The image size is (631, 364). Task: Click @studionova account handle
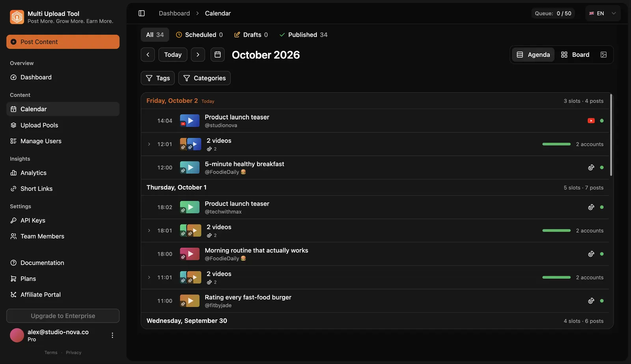(221, 125)
